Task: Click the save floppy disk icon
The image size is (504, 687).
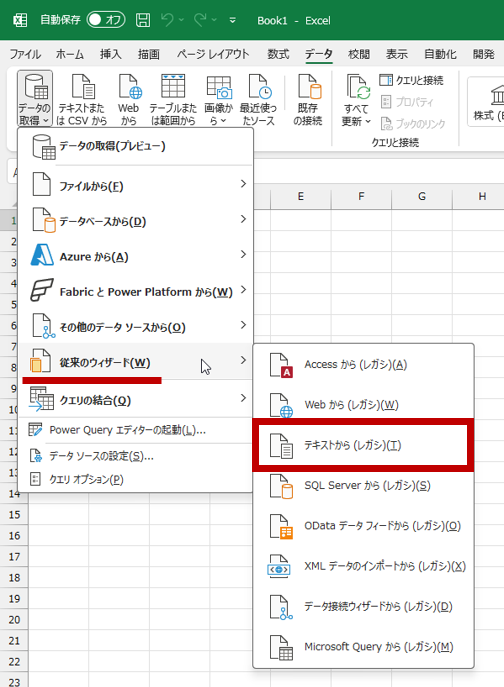Action: point(143,20)
